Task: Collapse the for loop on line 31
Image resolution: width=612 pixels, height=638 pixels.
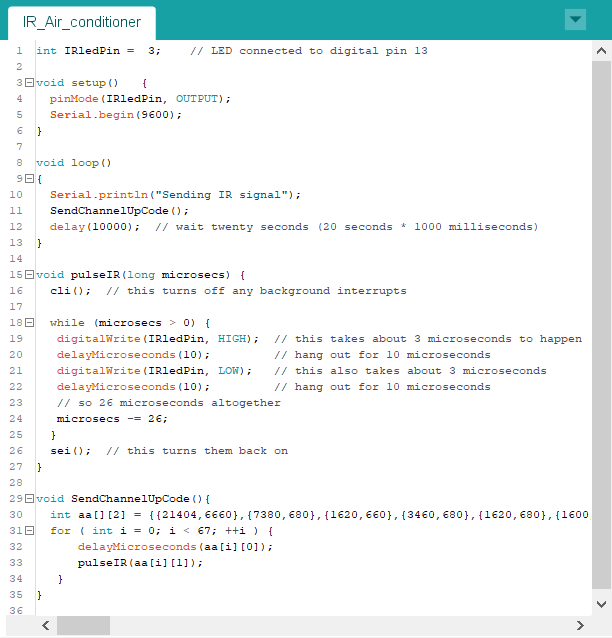Action: point(29,531)
